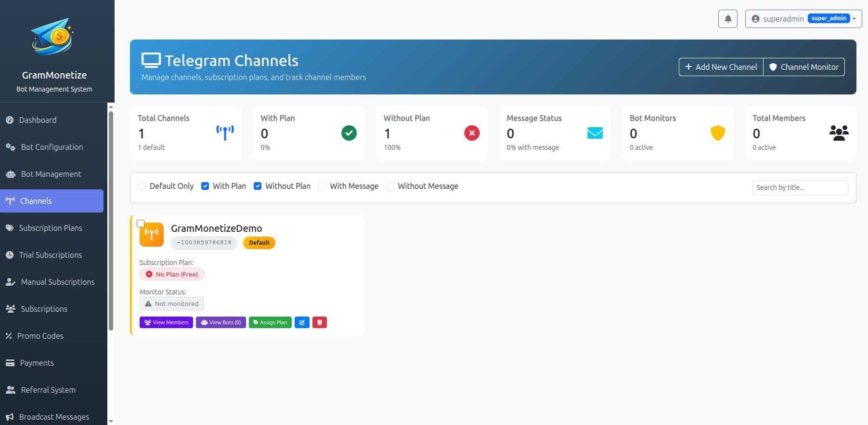The height and width of the screenshot is (425, 868).
Task: Click the View Members button
Action: (x=166, y=322)
